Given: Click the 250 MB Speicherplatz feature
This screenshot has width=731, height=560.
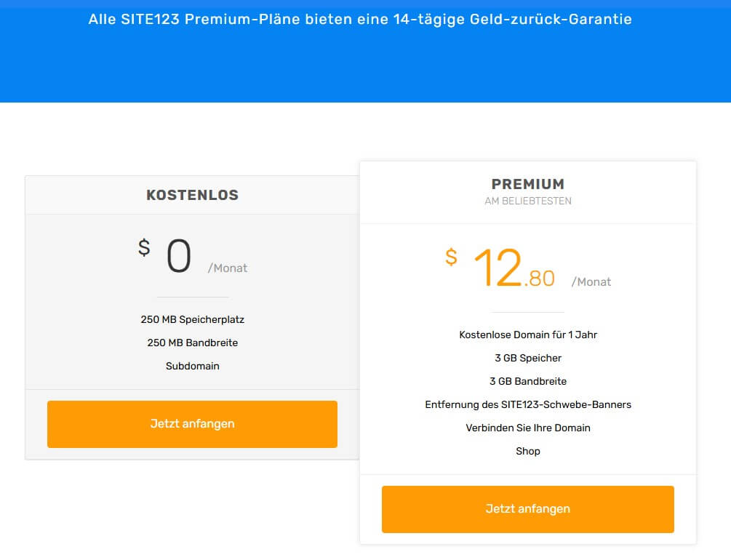Looking at the screenshot, I should [192, 319].
